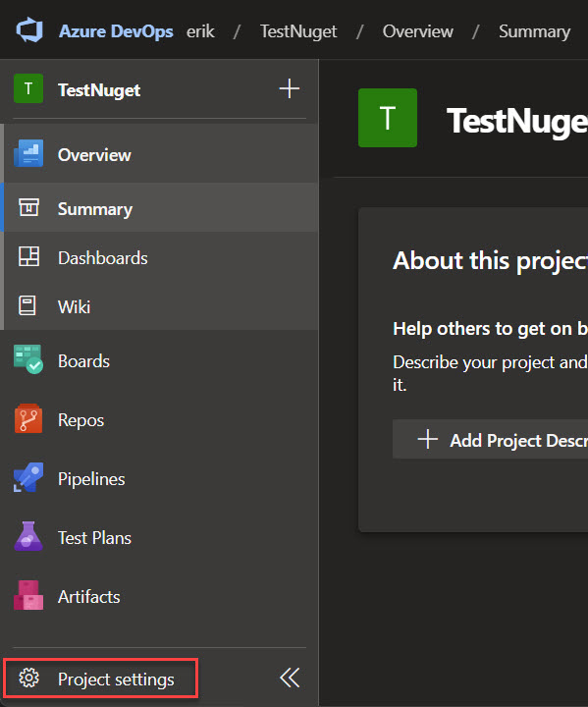Click the Artifacts package icon
The height and width of the screenshot is (707, 588).
tap(28, 595)
